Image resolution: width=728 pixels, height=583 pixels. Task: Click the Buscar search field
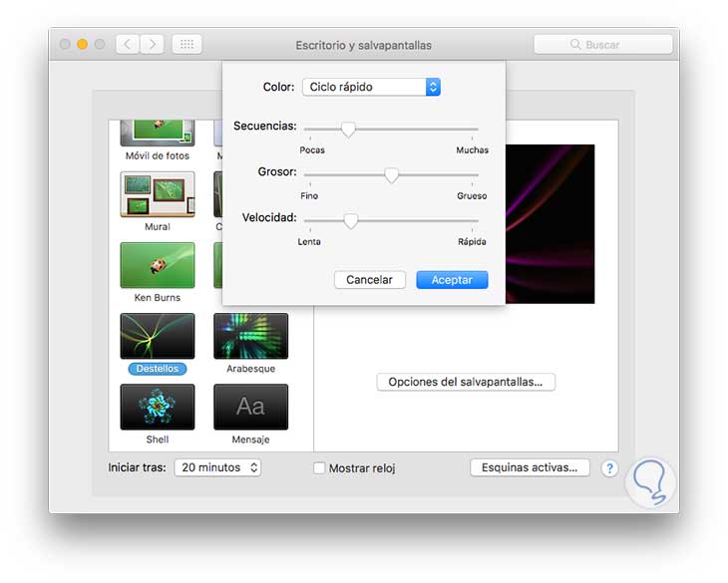click(x=603, y=45)
